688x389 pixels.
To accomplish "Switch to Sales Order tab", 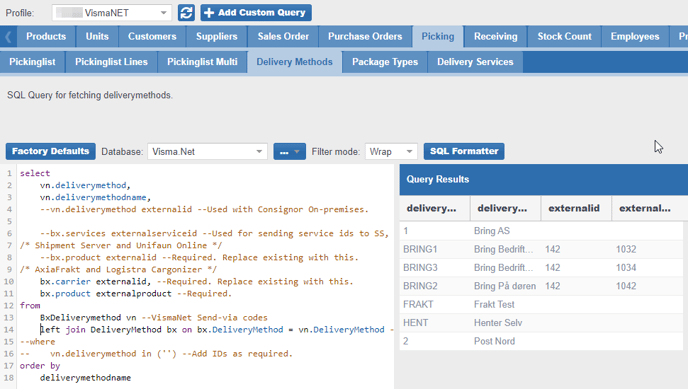I will pyautogui.click(x=283, y=36).
